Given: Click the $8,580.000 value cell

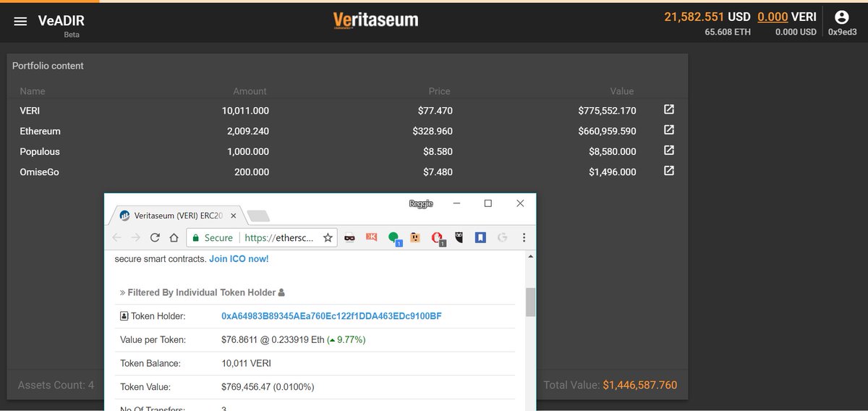Looking at the screenshot, I should [x=613, y=151].
